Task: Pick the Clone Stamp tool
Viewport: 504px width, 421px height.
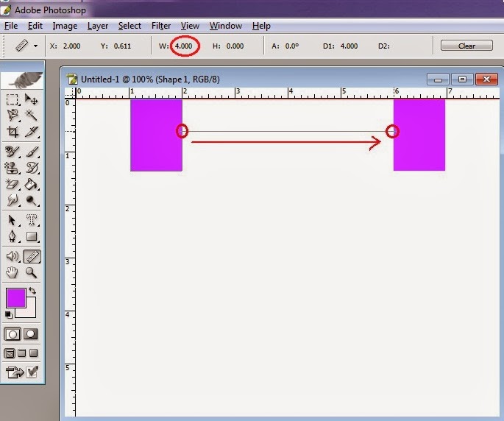Action: point(13,168)
